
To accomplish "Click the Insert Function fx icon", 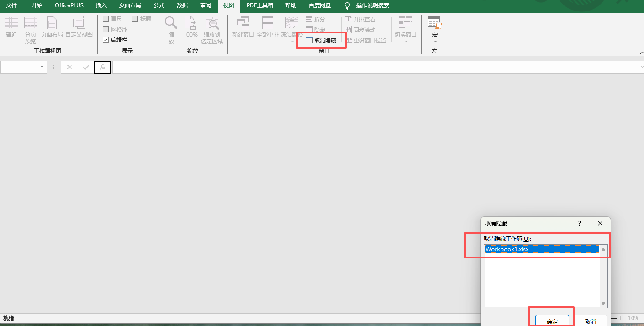I will pos(102,67).
